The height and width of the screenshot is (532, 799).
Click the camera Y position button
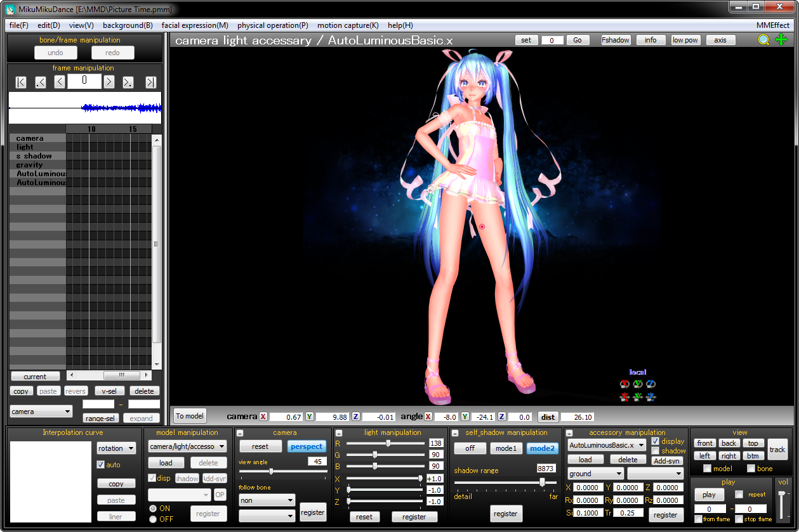tap(310, 417)
